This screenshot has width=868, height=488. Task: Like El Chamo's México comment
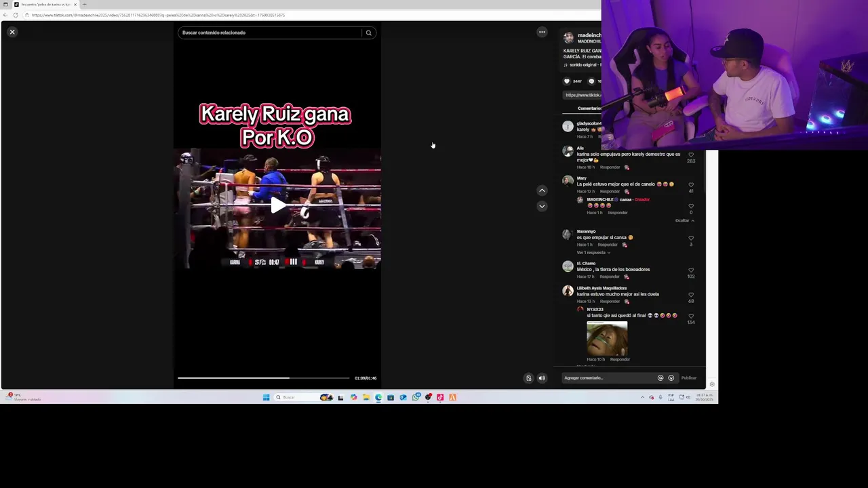[x=691, y=270]
